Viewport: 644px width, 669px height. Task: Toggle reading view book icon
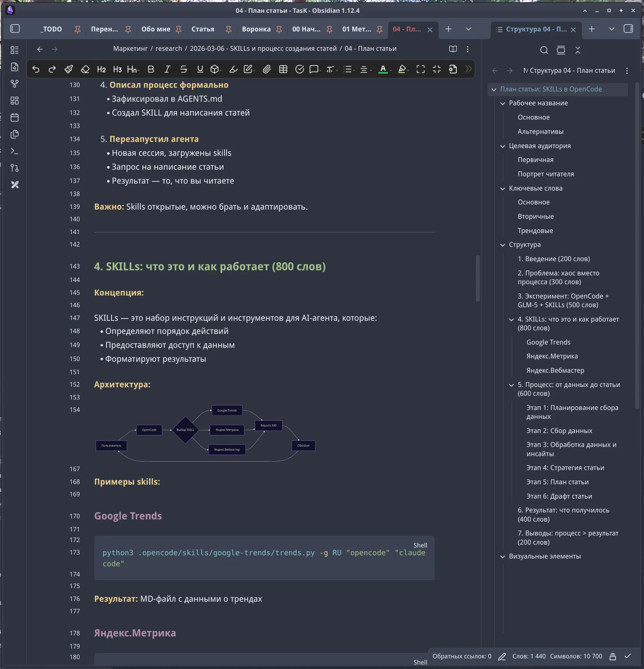pos(453,49)
